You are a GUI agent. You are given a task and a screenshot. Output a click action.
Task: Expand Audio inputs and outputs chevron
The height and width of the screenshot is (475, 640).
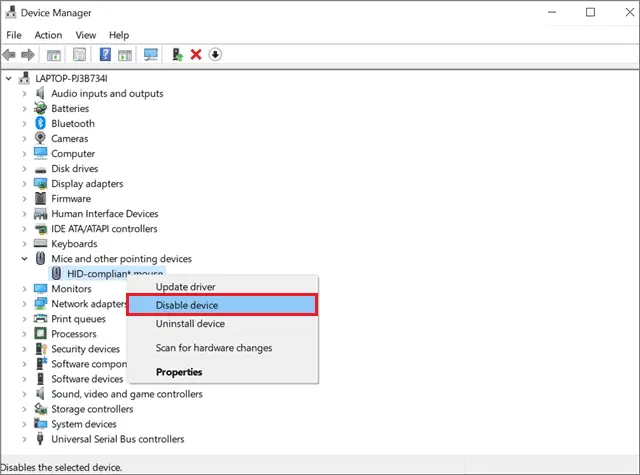click(x=24, y=93)
